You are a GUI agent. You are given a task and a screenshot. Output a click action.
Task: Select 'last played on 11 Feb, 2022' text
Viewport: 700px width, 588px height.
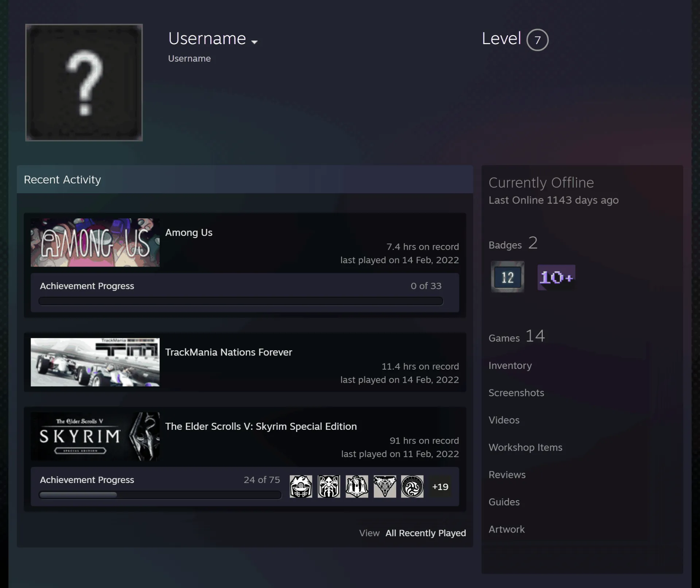pos(400,454)
